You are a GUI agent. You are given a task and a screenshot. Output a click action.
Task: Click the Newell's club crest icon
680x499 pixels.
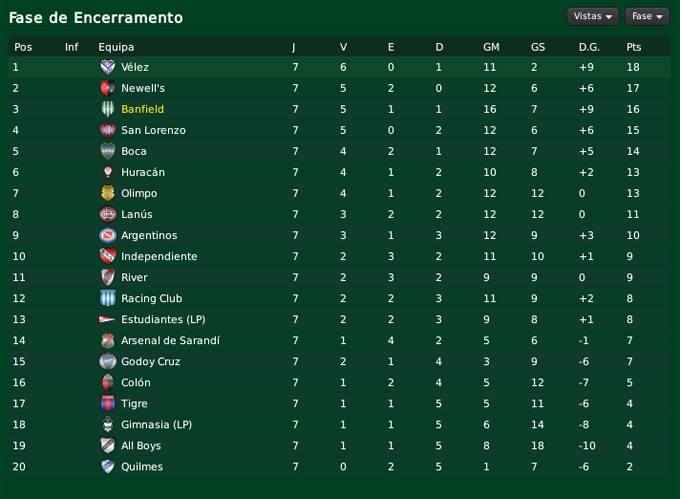point(108,88)
